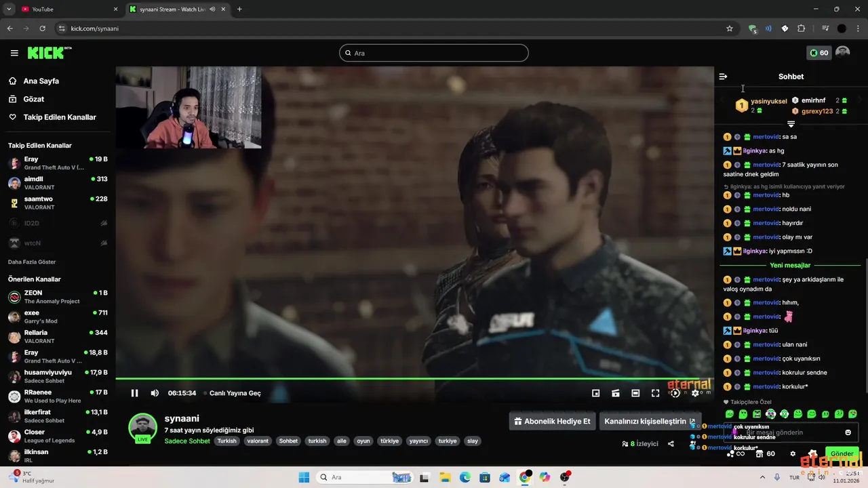The height and width of the screenshot is (488, 868).
Task: Open the emoji picker in message box
Action: click(848, 432)
